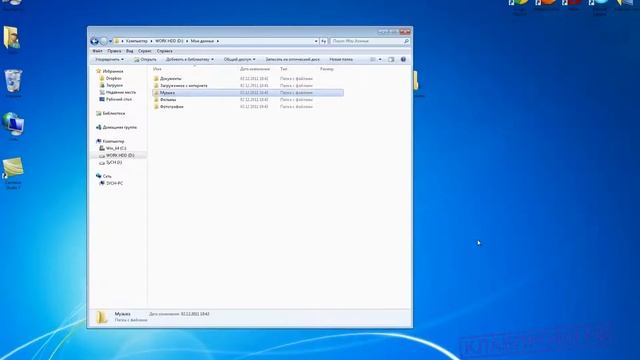640x360 pixels.
Task: Click the blue help question mark icon
Action: click(x=403, y=60)
